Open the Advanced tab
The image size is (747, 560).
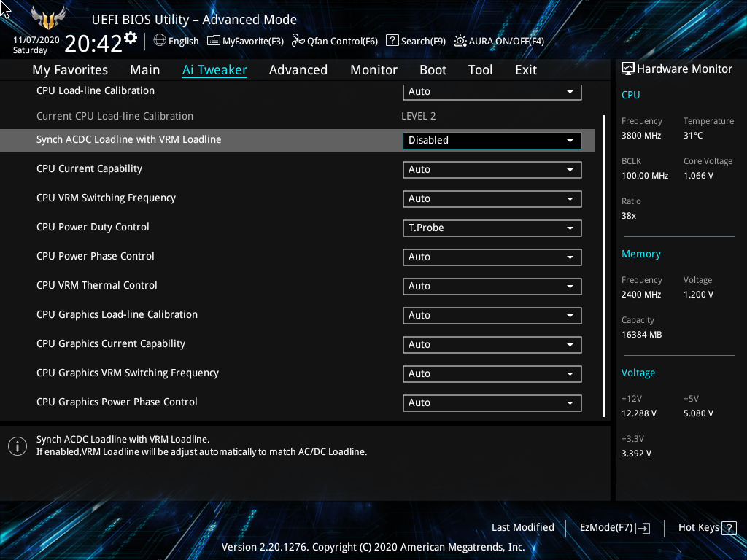click(298, 70)
